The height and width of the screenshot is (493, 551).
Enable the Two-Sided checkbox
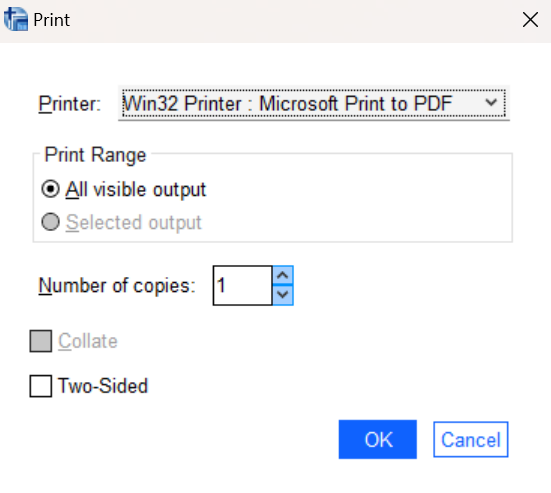coord(41,386)
